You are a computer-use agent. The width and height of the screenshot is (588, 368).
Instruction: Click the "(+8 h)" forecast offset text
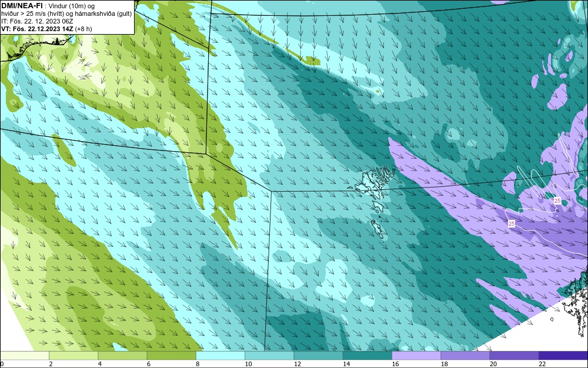(83, 29)
